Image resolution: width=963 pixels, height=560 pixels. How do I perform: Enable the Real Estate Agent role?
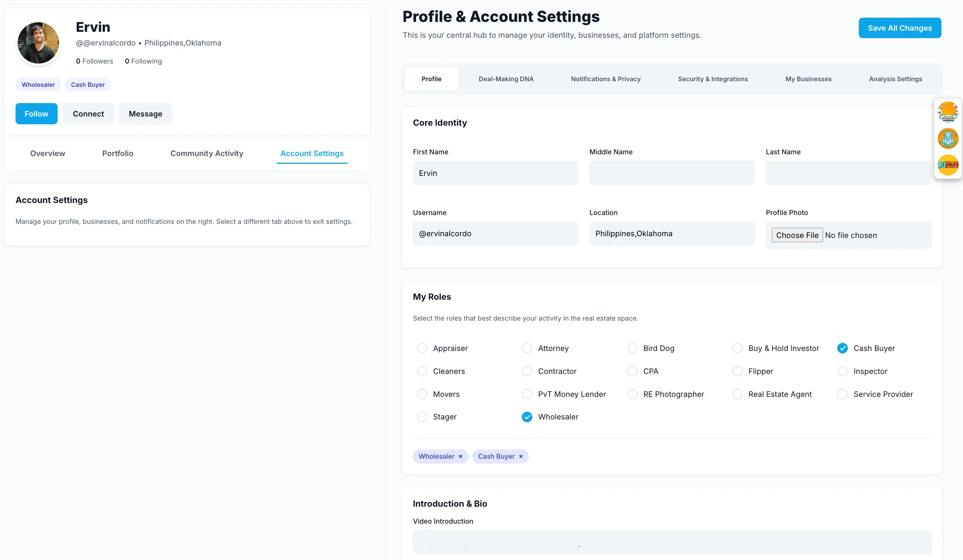click(737, 394)
